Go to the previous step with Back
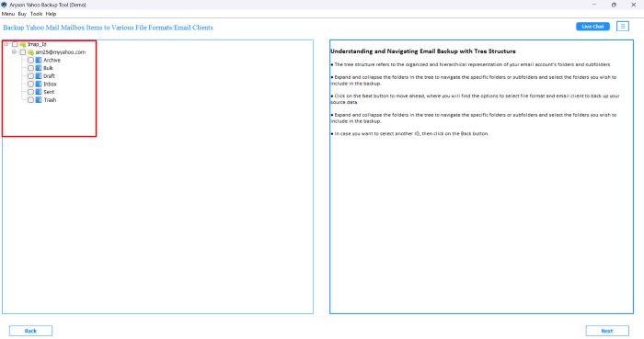 click(x=30, y=331)
